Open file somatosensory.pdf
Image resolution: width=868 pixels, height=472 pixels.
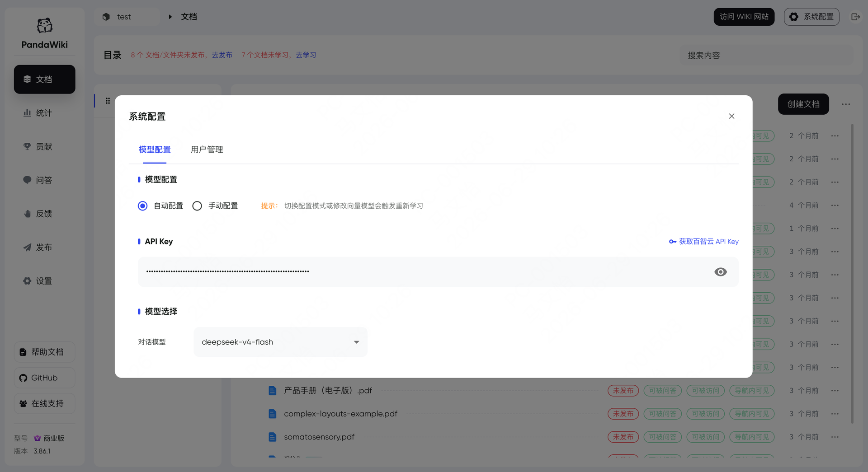pos(319,437)
